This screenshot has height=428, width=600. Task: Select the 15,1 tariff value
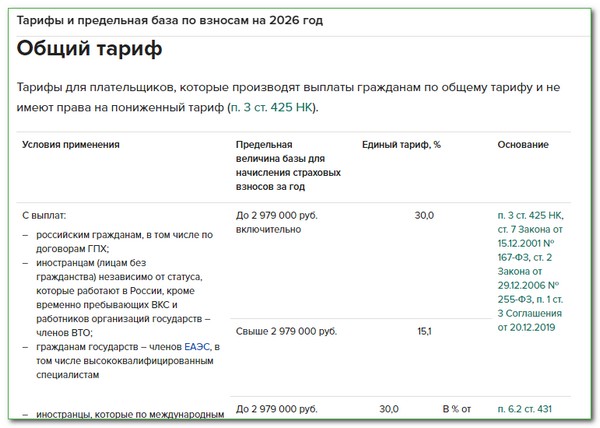coord(424,331)
